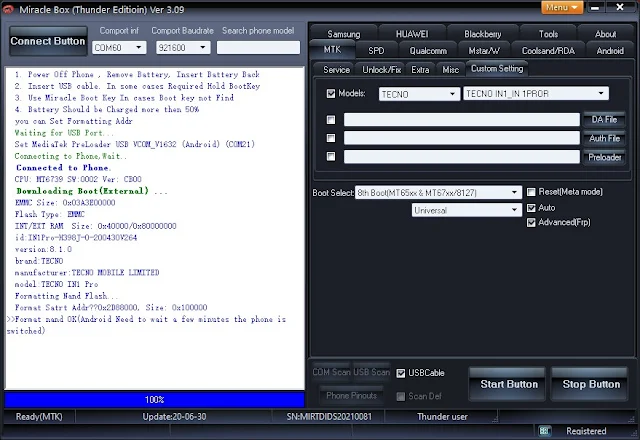Click the Search phone model field
This screenshot has width=640, height=440.
(258, 47)
